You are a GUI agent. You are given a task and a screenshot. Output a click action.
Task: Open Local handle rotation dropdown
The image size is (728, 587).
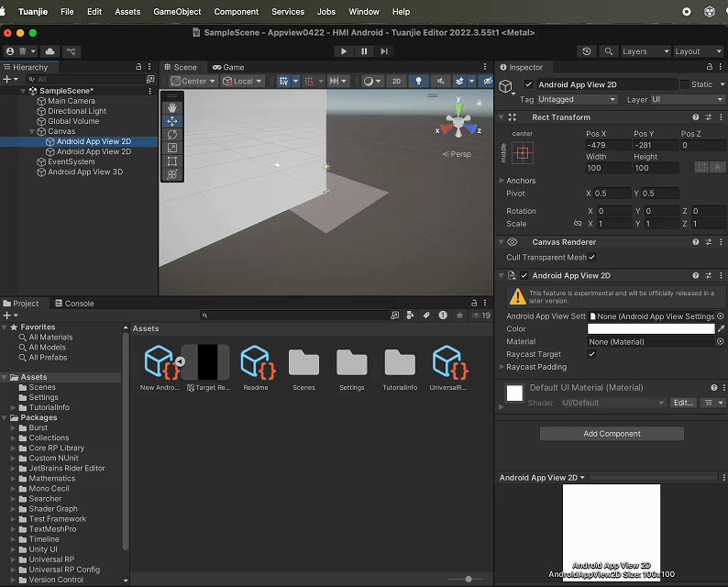pos(242,82)
